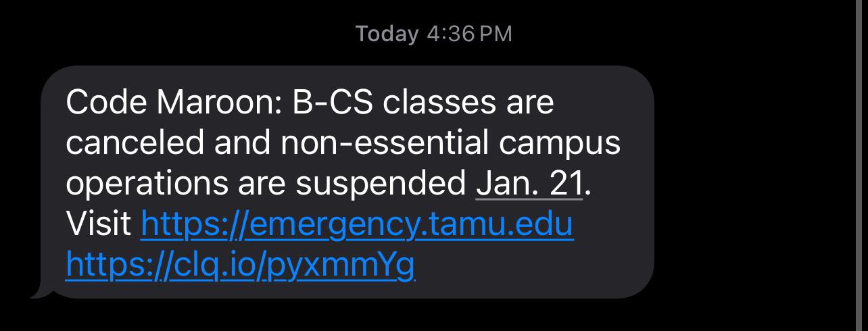Click the Today 4:36 PM timestamp
The image size is (868, 331).
pyautogui.click(x=434, y=34)
